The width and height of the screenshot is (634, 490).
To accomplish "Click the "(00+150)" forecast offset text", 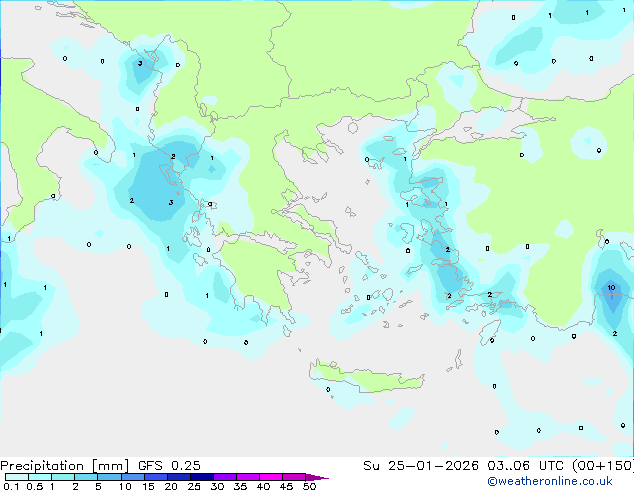I will click(603, 466).
